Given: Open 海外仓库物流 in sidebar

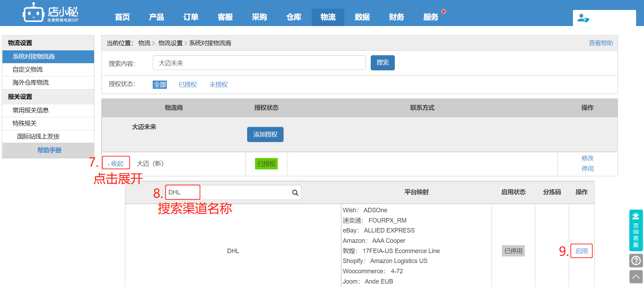Looking at the screenshot, I should (x=48, y=83).
